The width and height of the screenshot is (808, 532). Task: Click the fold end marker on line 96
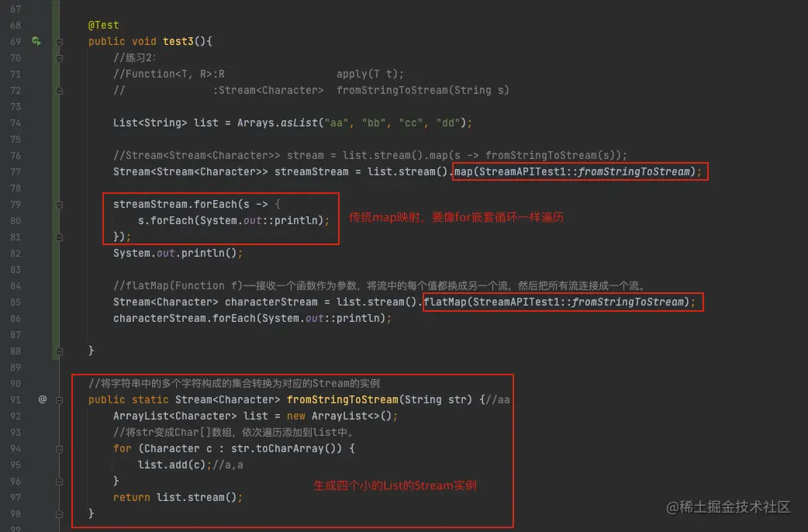coord(59,482)
